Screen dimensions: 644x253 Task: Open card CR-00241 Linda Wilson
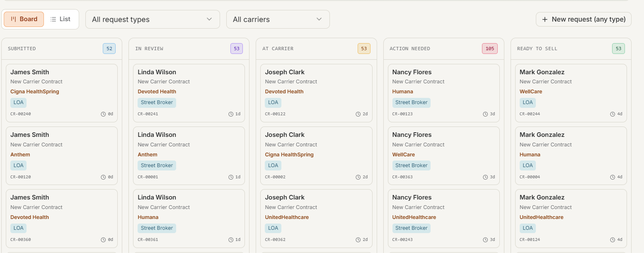coord(189,93)
